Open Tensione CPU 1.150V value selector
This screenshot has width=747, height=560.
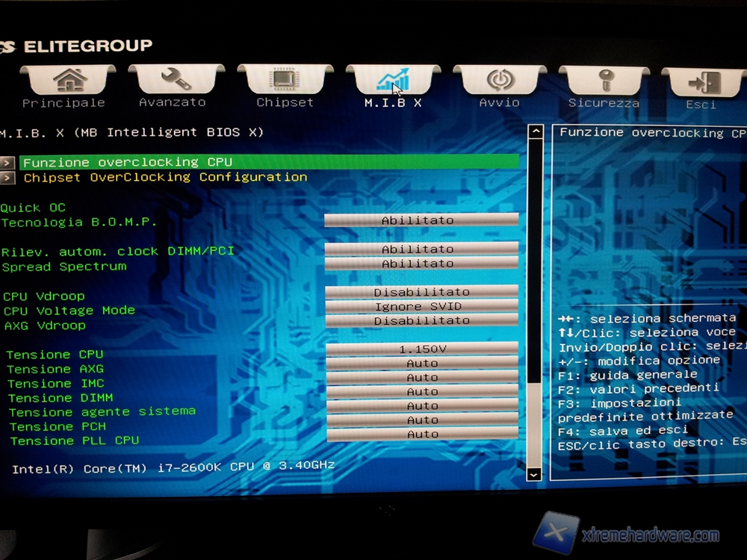[422, 349]
